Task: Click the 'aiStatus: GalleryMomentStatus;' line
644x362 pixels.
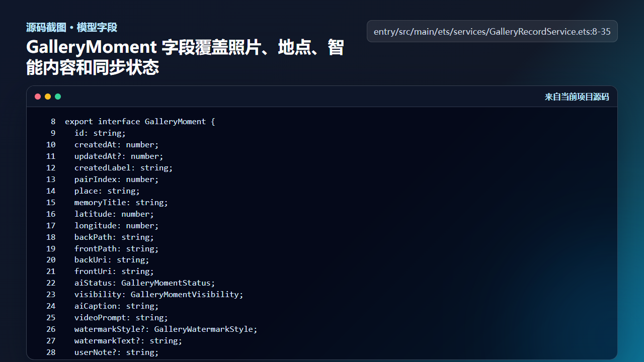Action: coord(145,283)
